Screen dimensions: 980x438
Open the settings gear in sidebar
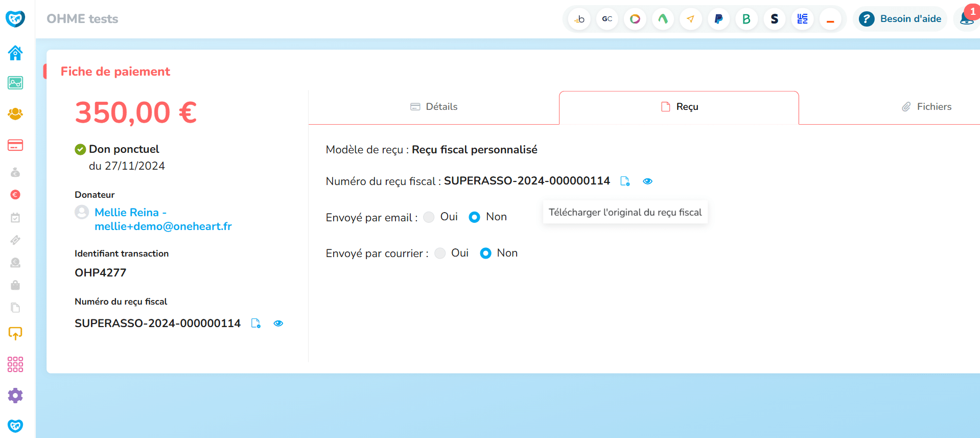coord(15,395)
